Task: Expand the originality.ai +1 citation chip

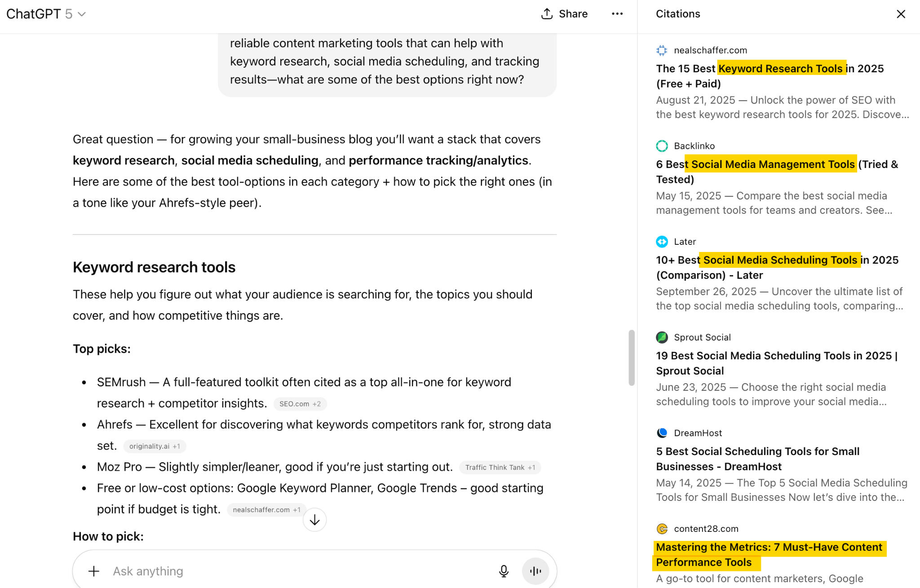Action: click(155, 446)
